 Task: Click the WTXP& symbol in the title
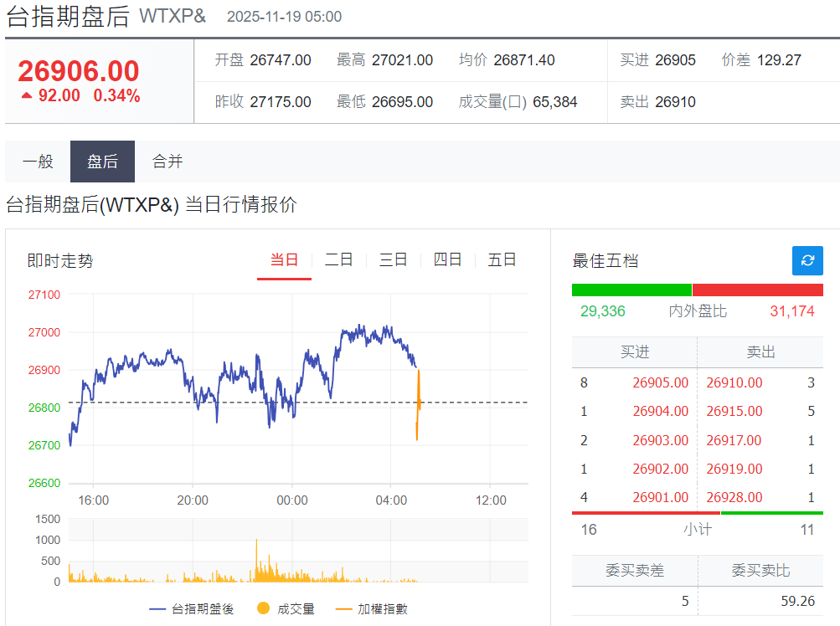tap(173, 15)
